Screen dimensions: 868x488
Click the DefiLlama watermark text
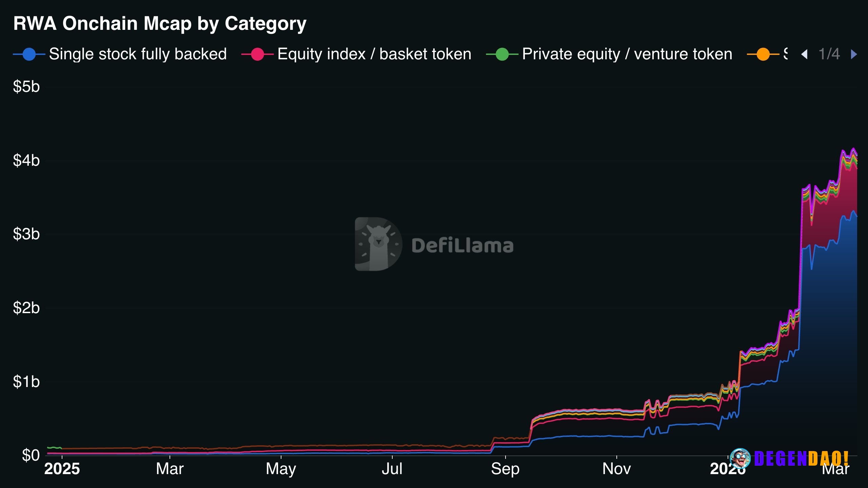pos(462,246)
